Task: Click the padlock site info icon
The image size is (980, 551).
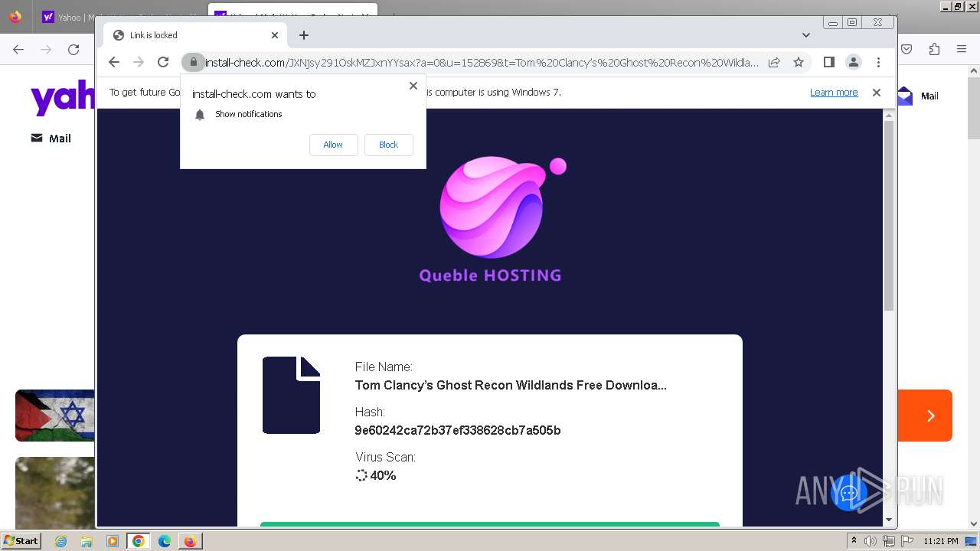Action: tap(194, 62)
